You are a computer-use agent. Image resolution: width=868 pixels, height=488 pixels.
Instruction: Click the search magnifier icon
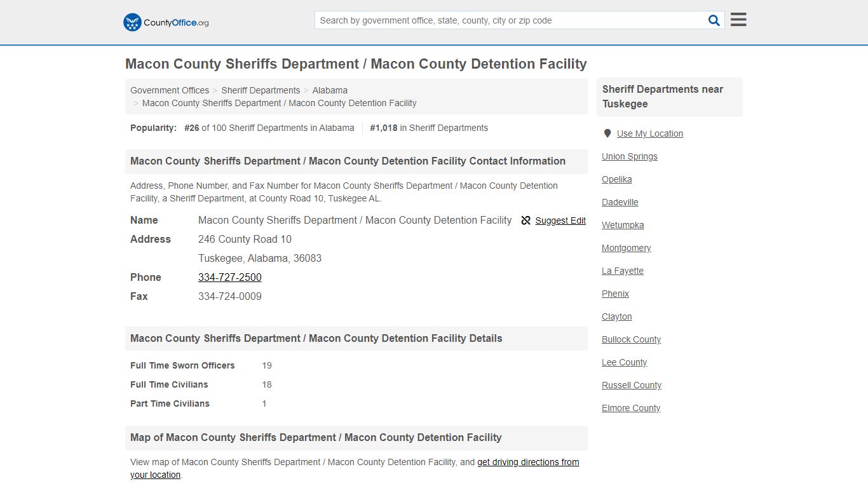click(x=714, y=20)
